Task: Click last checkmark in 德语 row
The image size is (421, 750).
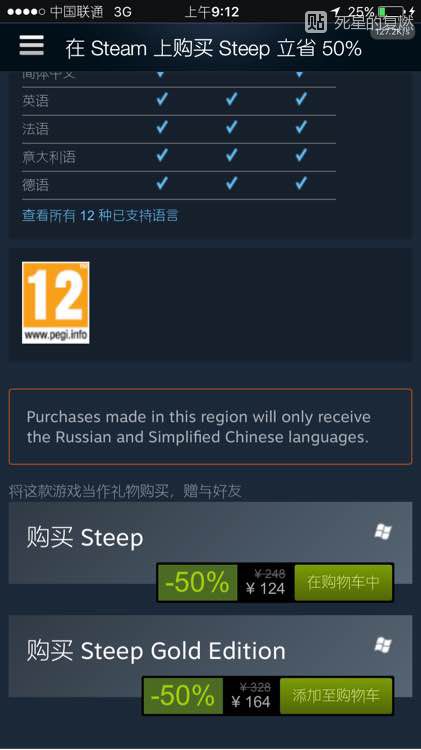Action: 301,183
